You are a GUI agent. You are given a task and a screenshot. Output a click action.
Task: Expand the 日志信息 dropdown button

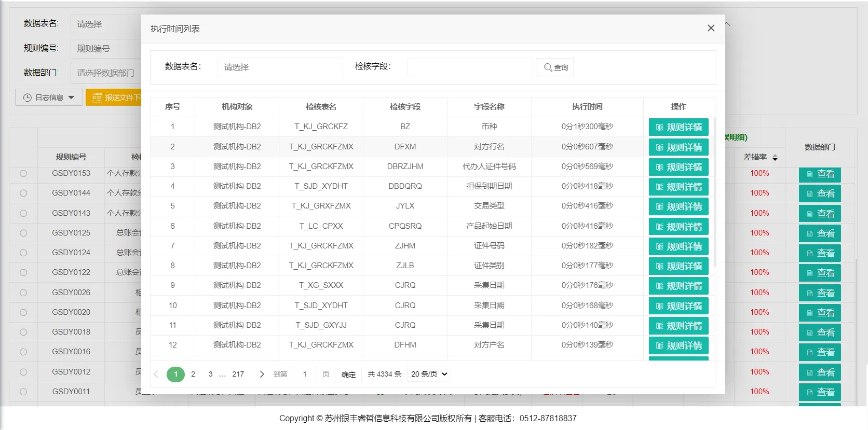(x=49, y=98)
